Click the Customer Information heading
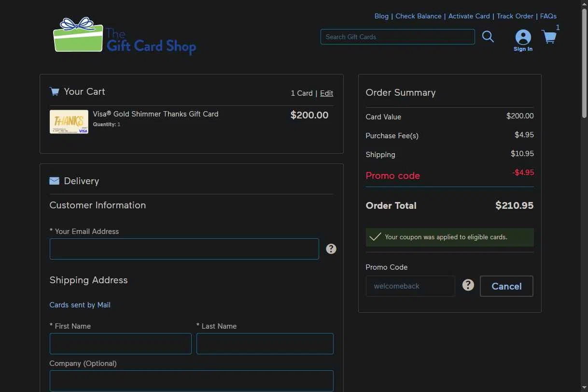This screenshot has width=588, height=392. [98, 205]
